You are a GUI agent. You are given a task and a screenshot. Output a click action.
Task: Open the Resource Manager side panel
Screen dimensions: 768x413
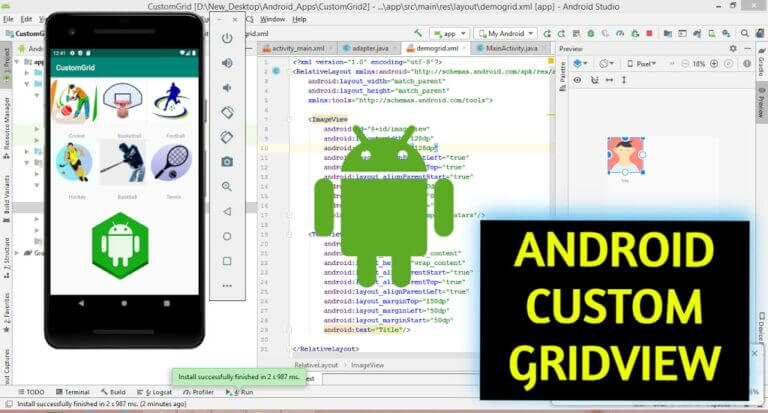[x=6, y=127]
